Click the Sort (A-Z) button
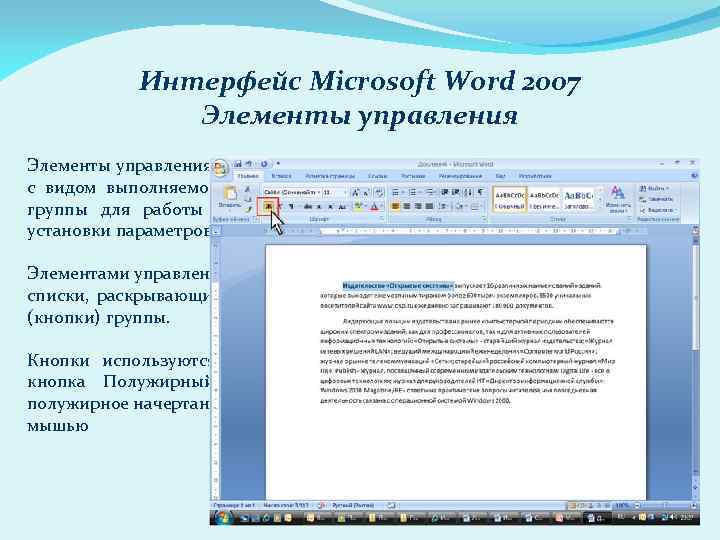Image resolution: width=720 pixels, height=540 pixels. pyautogui.click(x=468, y=192)
